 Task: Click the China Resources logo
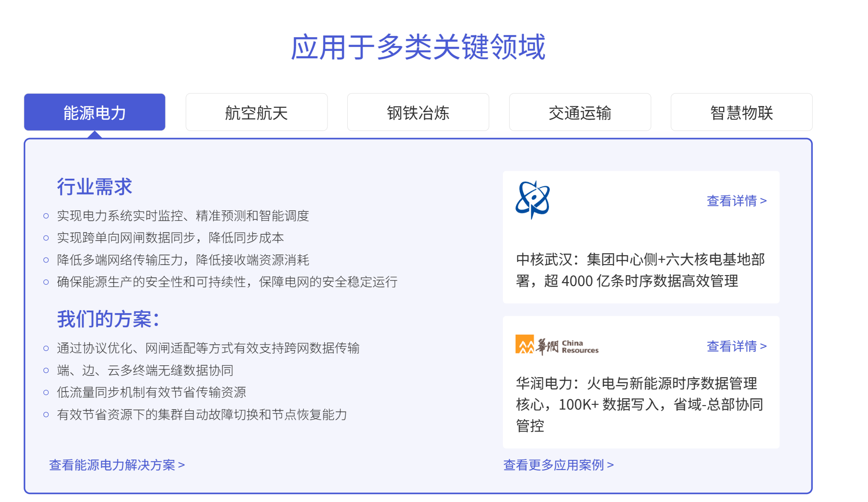(x=557, y=346)
